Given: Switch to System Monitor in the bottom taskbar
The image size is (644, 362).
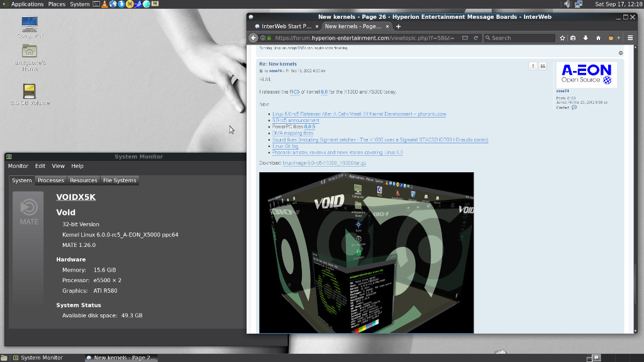Looking at the screenshot, I should (38, 358).
